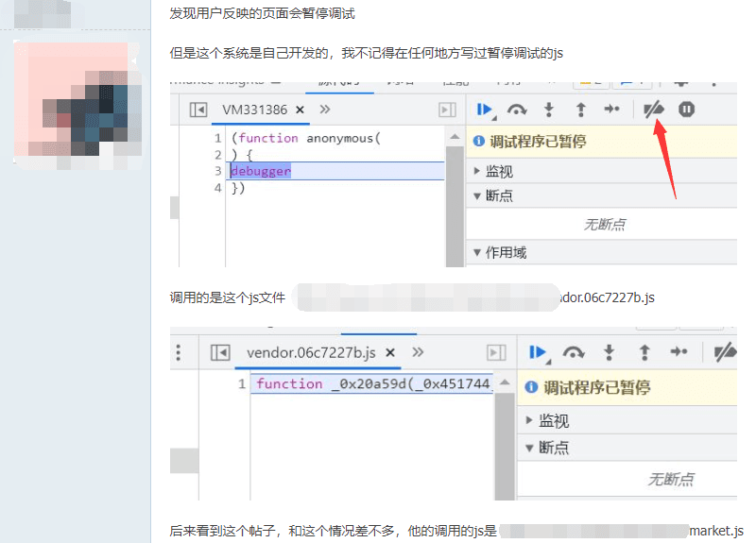Toggle Deactivate breakpoints in VM331386 debugger toolbar
Screen dimensions: 756x543
[654, 110]
